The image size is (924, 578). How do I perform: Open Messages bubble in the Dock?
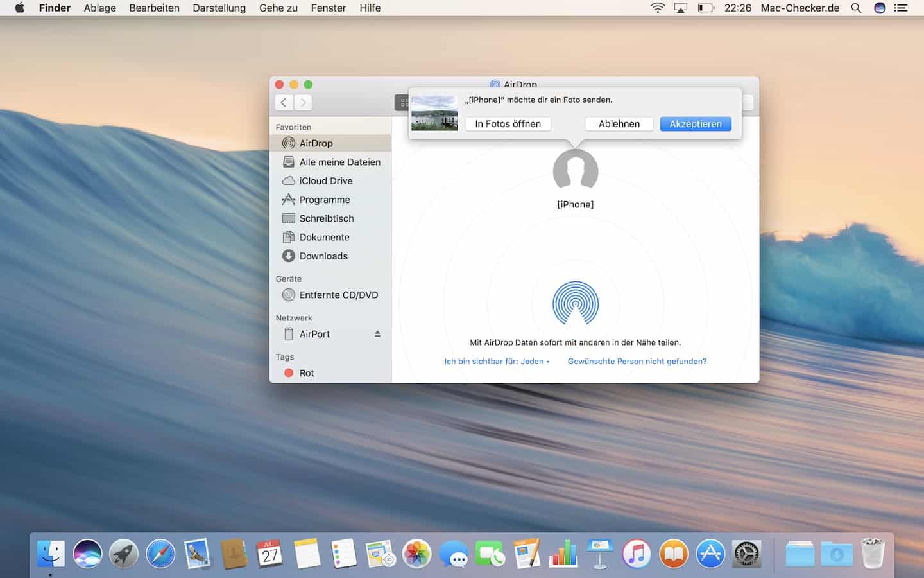click(x=454, y=554)
